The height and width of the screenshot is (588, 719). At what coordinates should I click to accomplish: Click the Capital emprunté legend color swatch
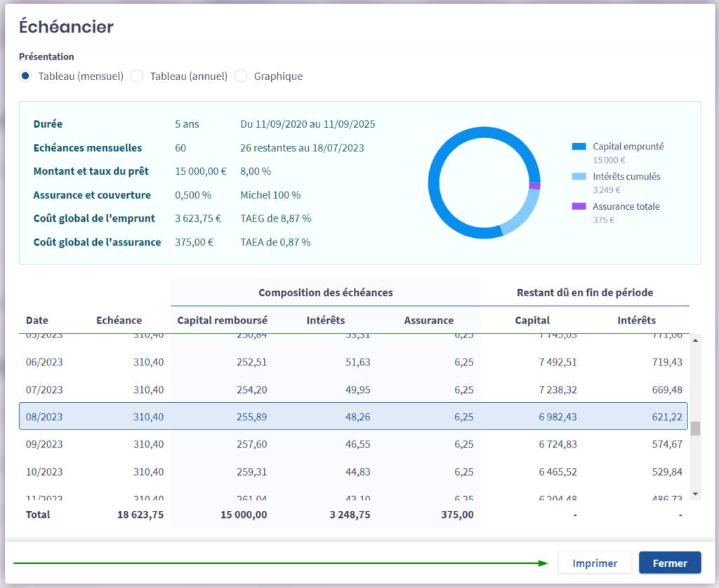point(579,147)
